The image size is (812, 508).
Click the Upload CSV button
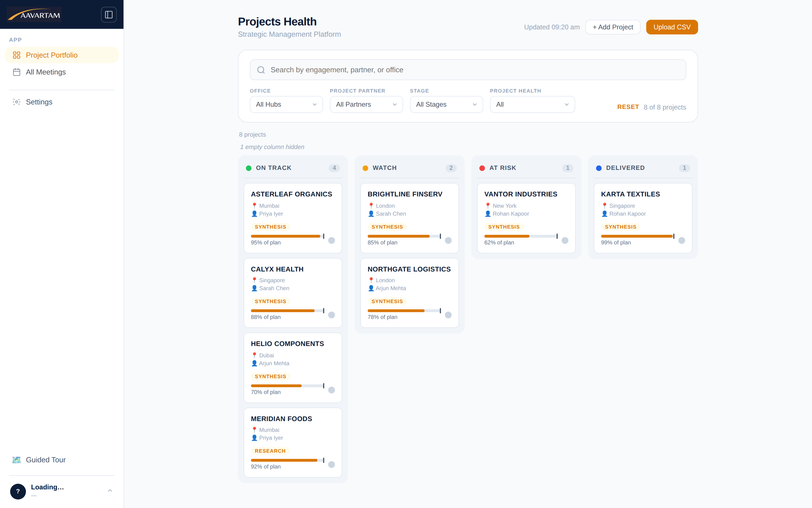pyautogui.click(x=672, y=27)
